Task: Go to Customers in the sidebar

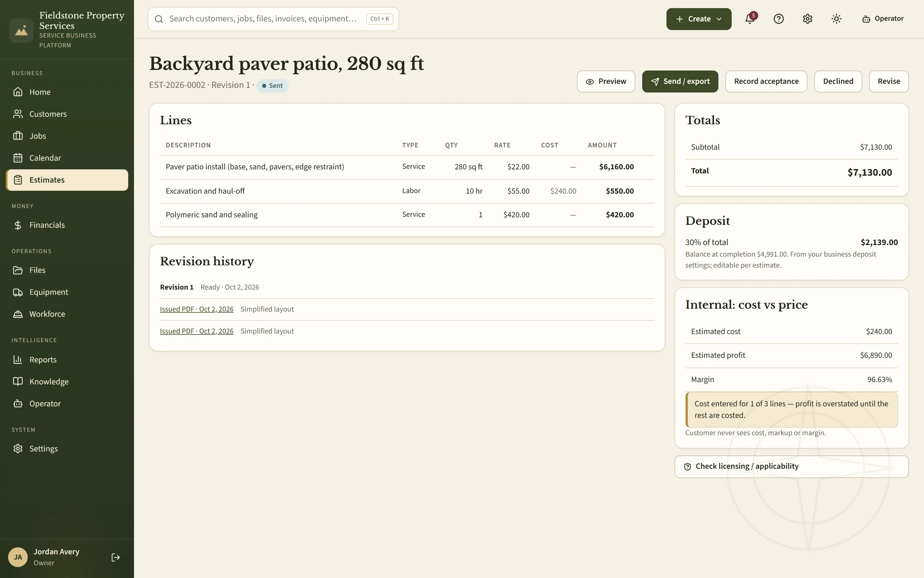Action: coord(67,114)
